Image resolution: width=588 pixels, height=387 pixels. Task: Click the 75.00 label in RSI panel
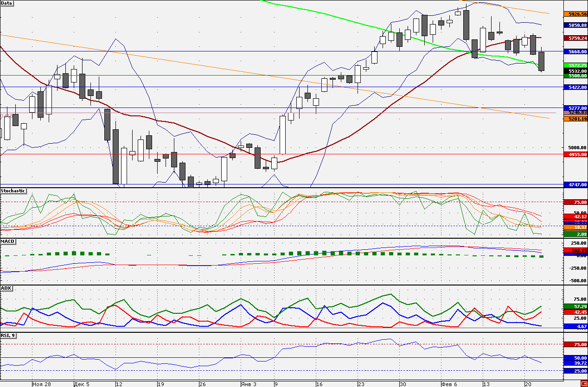pos(575,344)
